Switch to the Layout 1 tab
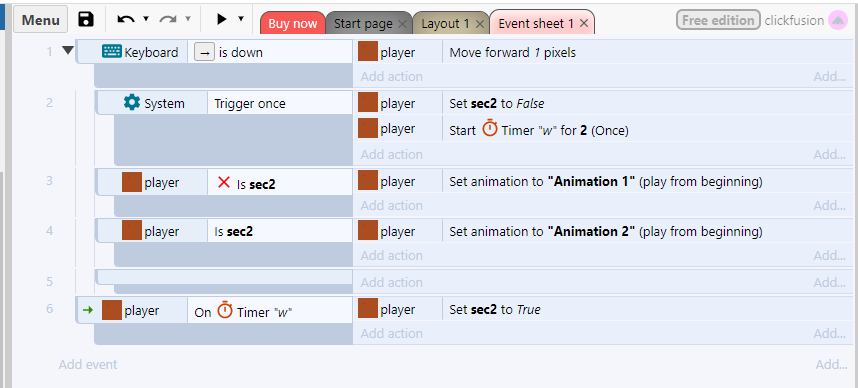This screenshot has height=388, width=858. tap(451, 24)
